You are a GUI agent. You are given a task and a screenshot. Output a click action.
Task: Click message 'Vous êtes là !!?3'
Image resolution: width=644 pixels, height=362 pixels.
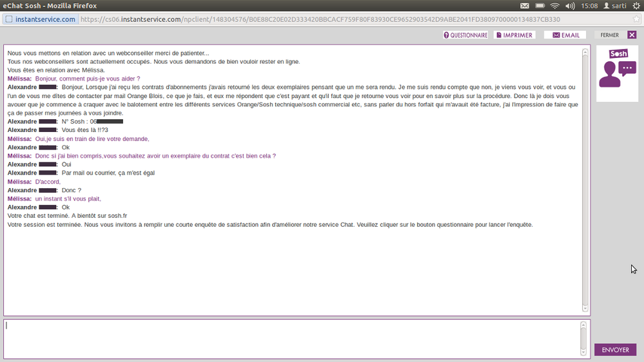pos(84,130)
